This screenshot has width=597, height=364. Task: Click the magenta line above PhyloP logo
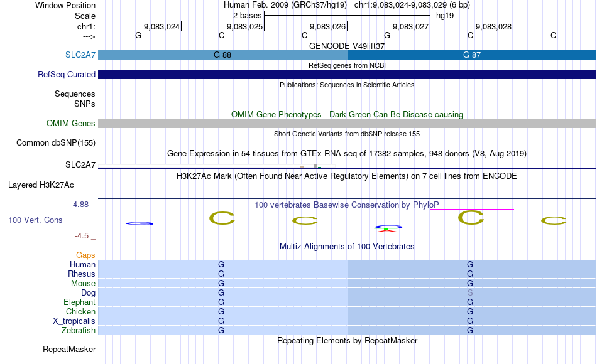click(472, 209)
